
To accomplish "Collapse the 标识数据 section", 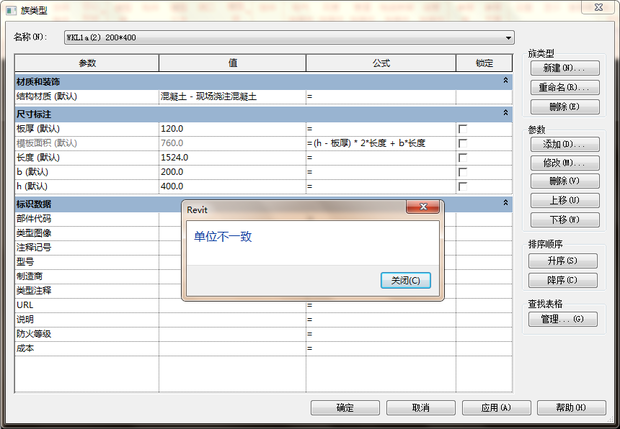I will click(x=505, y=203).
